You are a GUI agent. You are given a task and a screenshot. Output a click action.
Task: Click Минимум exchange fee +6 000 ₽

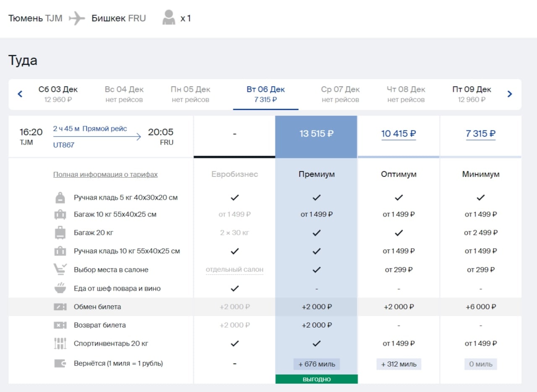click(x=481, y=307)
